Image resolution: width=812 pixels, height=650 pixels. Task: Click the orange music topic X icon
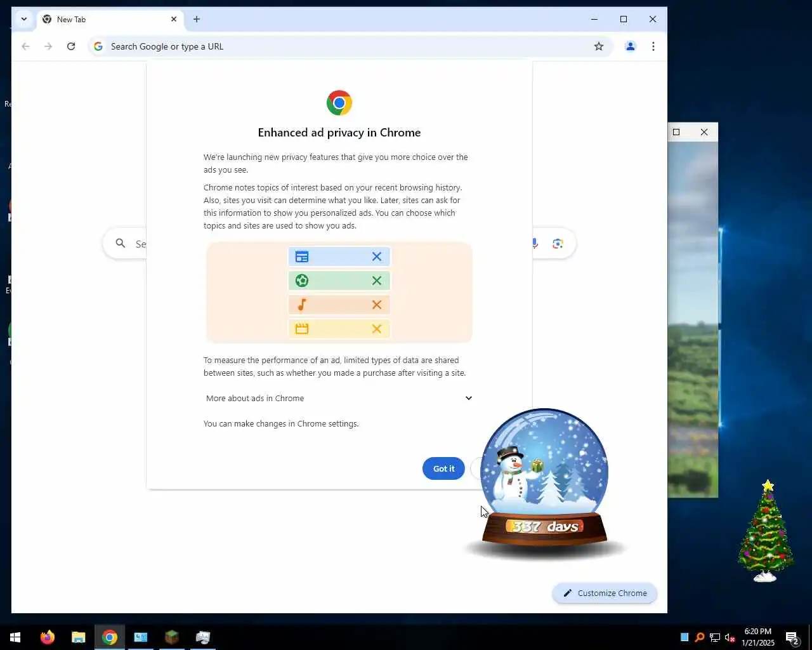point(377,305)
